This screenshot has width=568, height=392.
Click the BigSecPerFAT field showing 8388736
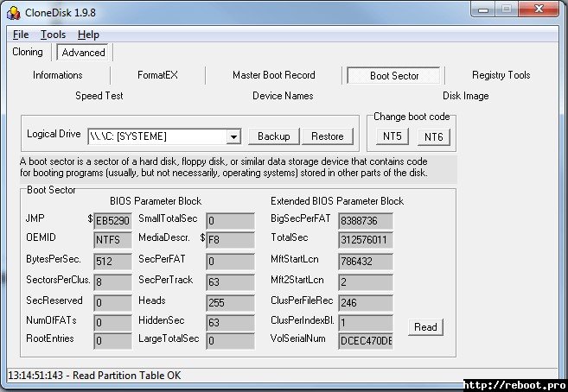[366, 220]
